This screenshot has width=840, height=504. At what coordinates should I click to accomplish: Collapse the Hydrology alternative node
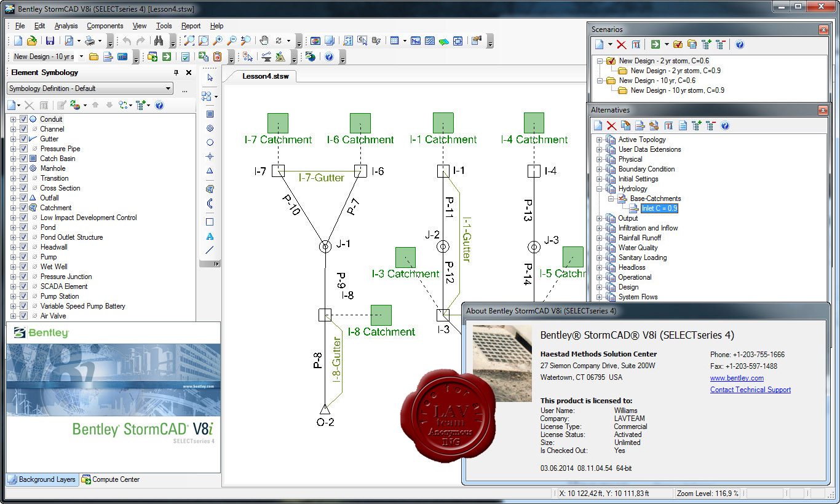tap(600, 189)
